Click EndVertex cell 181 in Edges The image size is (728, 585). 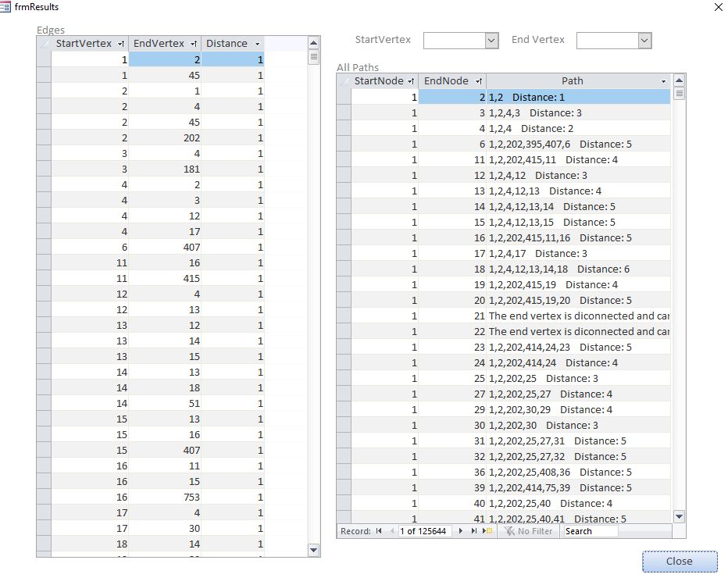point(165,169)
